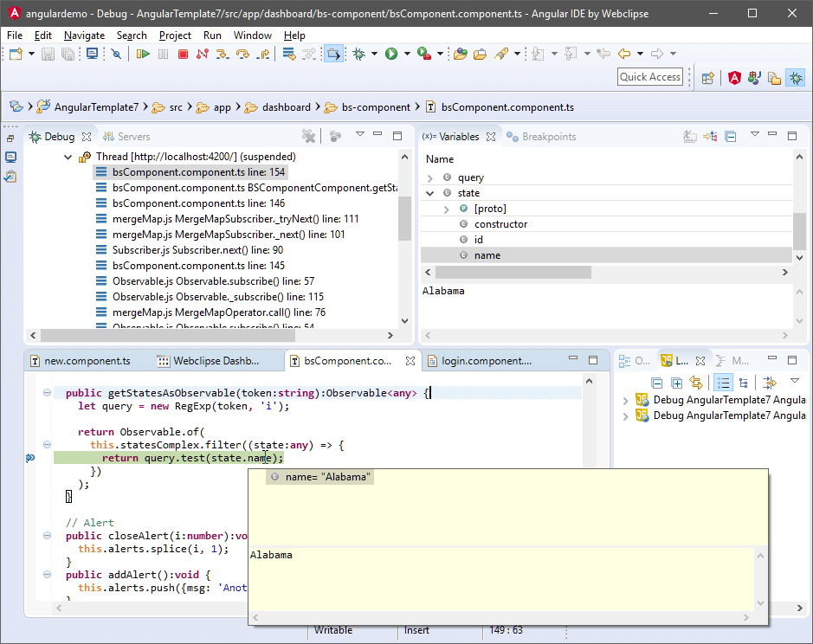This screenshot has width=813, height=644.
Task: Click the Open Task folder icon
Action: tap(481, 54)
